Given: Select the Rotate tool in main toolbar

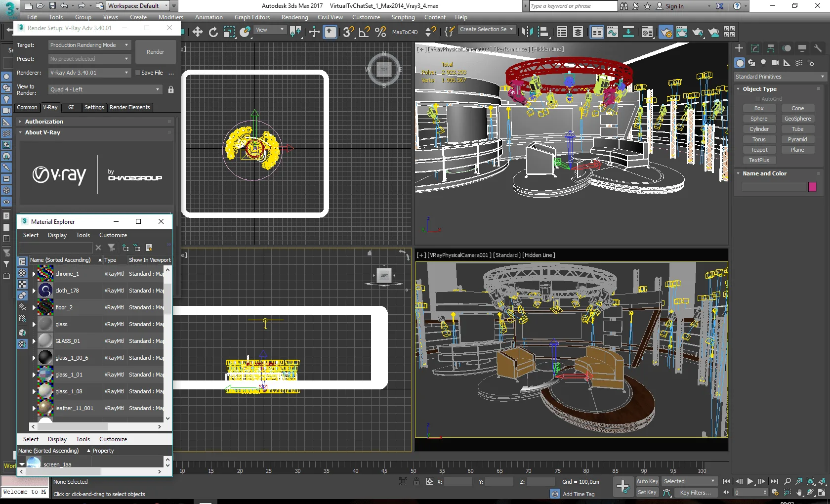Looking at the screenshot, I should (x=213, y=32).
